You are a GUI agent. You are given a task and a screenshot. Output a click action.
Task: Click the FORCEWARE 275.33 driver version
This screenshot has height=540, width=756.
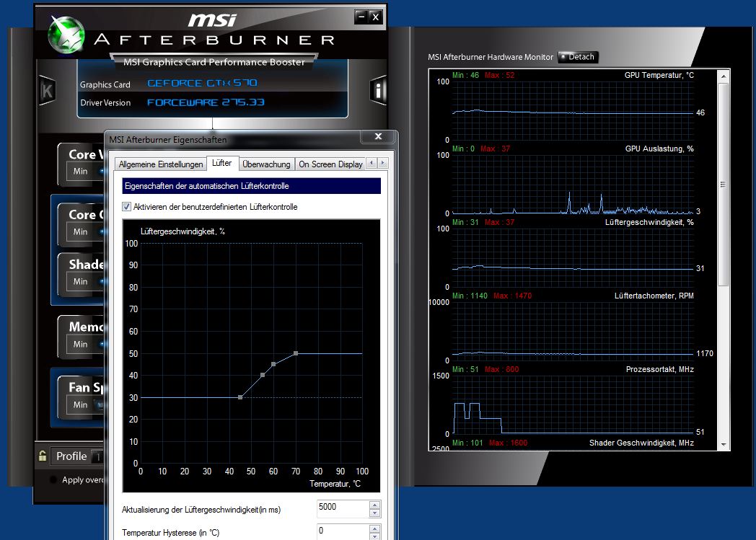pyautogui.click(x=206, y=102)
